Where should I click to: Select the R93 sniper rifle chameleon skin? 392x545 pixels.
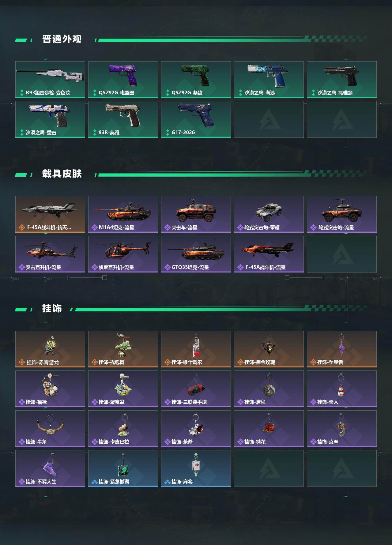pos(50,80)
